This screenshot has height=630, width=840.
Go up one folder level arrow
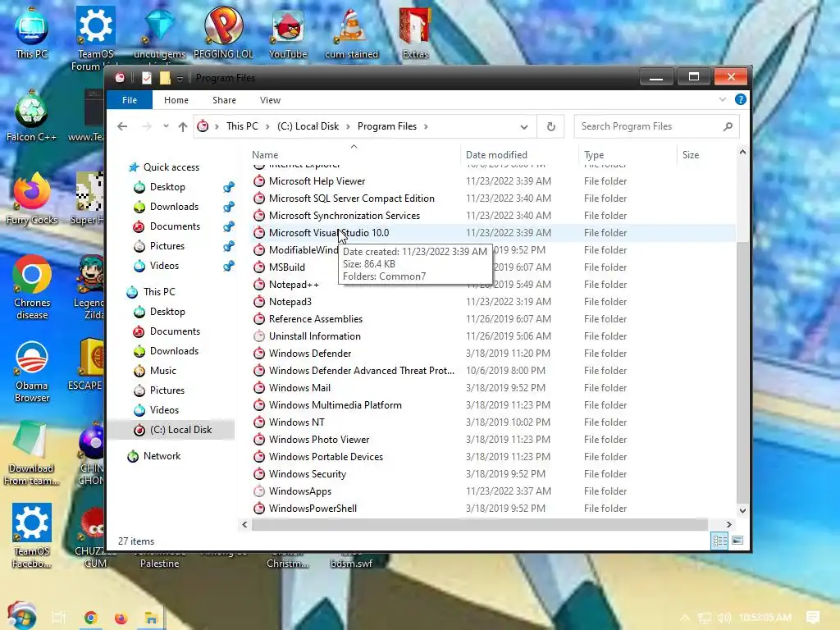tap(183, 126)
